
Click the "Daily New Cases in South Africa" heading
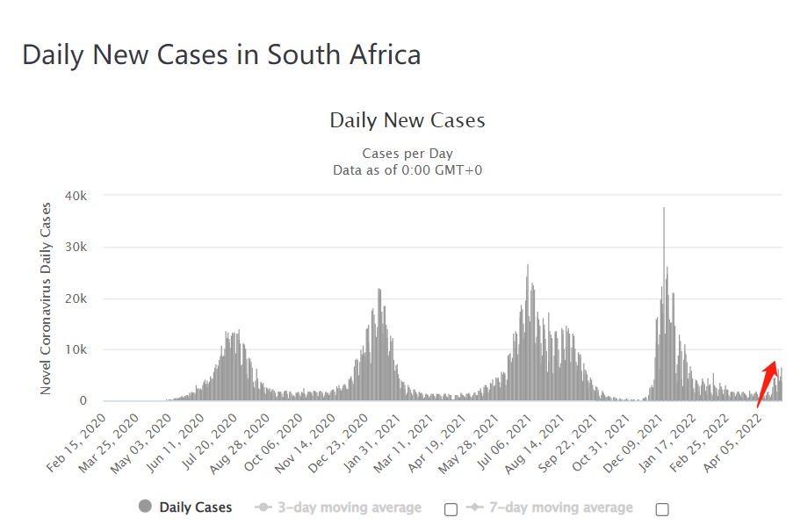click(x=221, y=54)
